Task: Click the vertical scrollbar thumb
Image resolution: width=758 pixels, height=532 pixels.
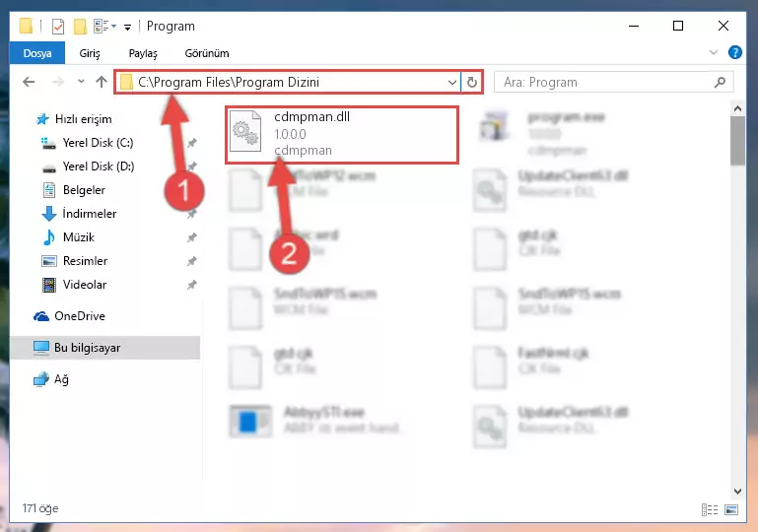Action: (737, 141)
